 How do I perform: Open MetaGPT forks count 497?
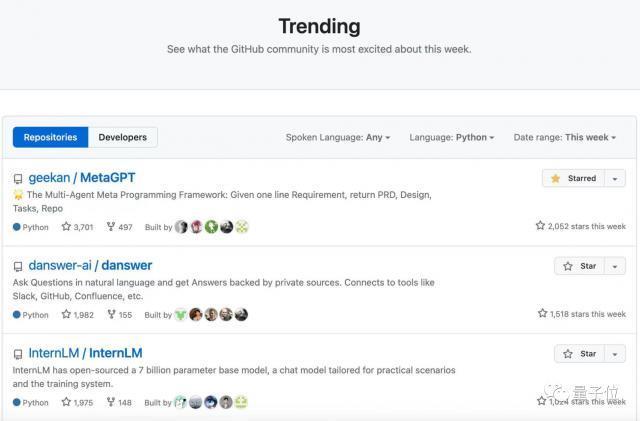click(120, 227)
